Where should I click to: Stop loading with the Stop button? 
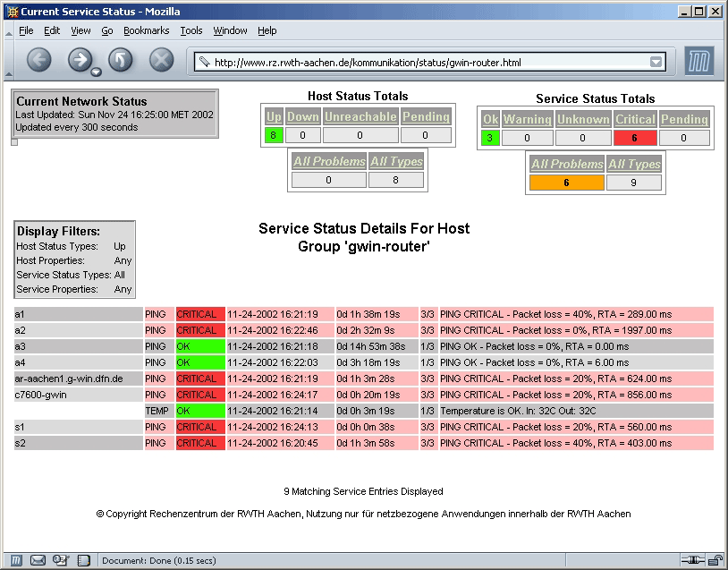coord(162,60)
